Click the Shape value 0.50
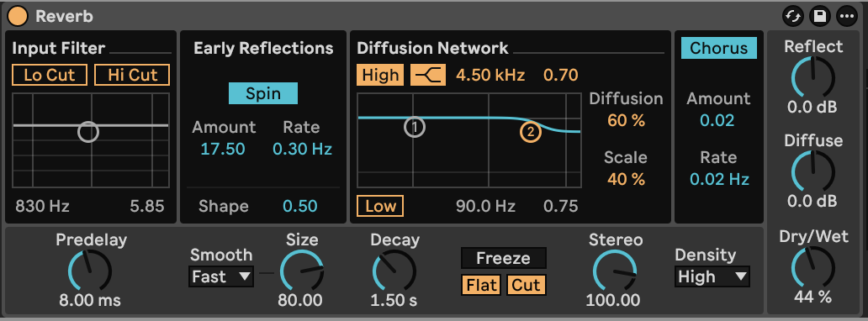The width and height of the screenshot is (868, 321). 300,207
